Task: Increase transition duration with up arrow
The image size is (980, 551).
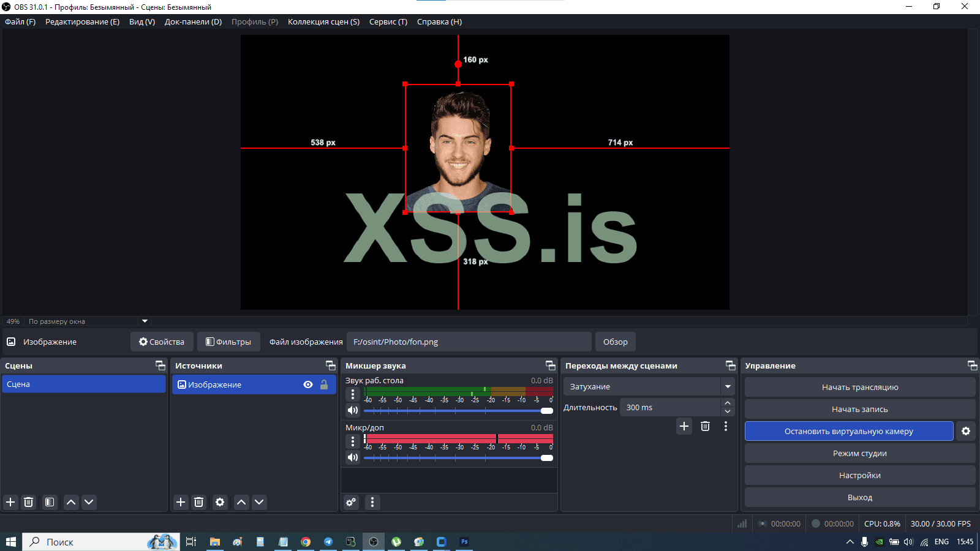Action: point(728,403)
